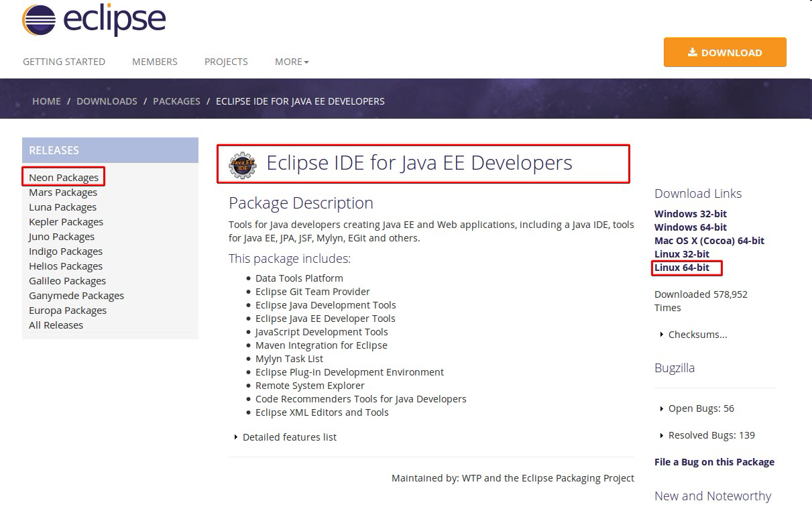Click the Download Links heading
The image size is (812, 507).
pos(698,194)
